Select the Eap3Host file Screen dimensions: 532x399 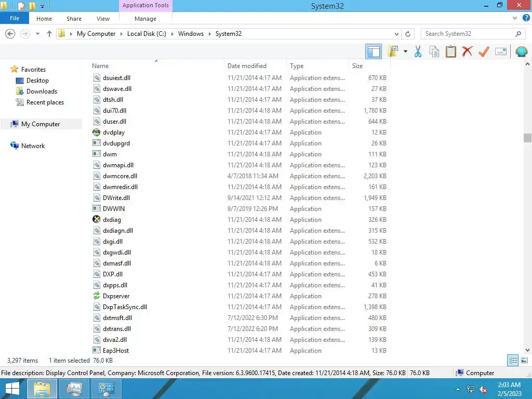click(116, 351)
